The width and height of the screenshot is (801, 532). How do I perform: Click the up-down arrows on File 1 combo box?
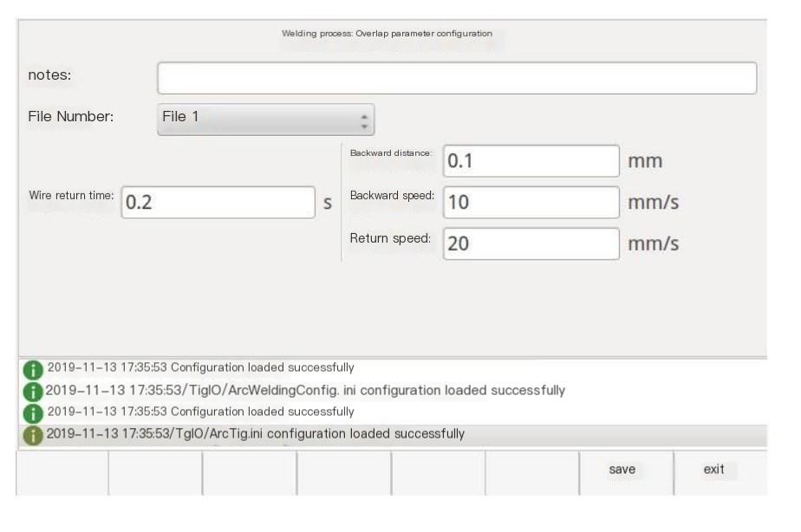(x=364, y=119)
